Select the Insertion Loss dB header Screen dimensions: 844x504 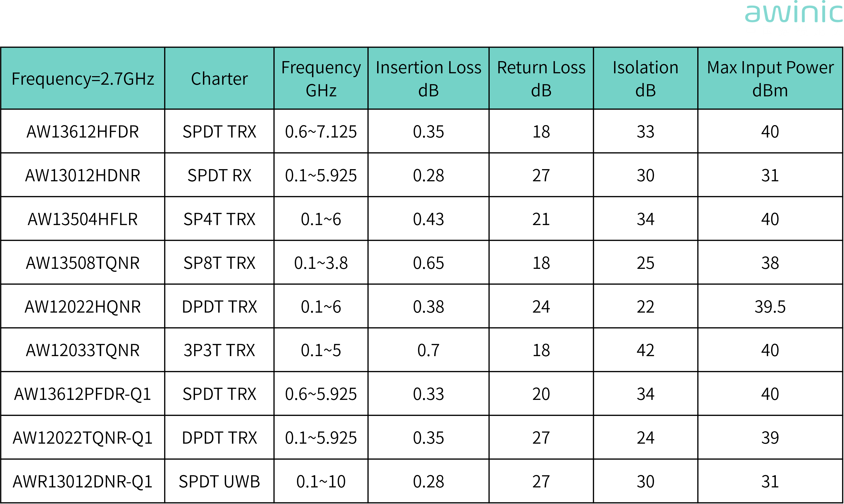click(x=428, y=79)
